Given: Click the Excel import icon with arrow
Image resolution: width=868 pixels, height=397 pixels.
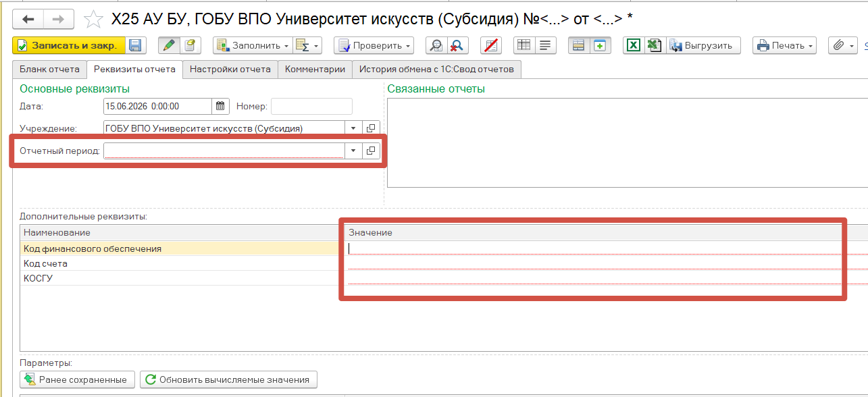Looking at the screenshot, I should coord(654,45).
